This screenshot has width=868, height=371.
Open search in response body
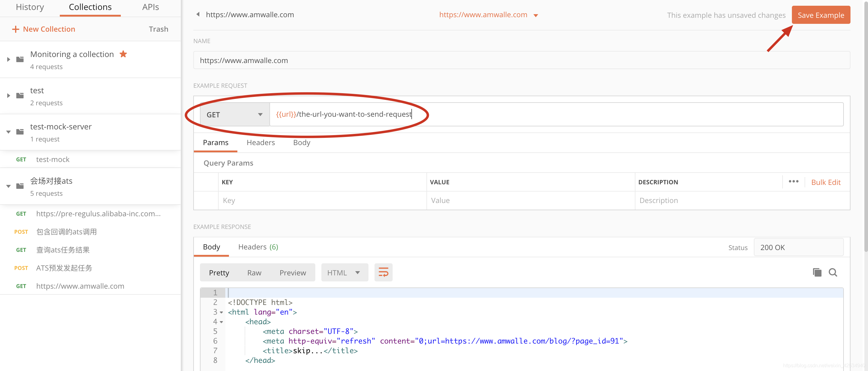click(833, 272)
